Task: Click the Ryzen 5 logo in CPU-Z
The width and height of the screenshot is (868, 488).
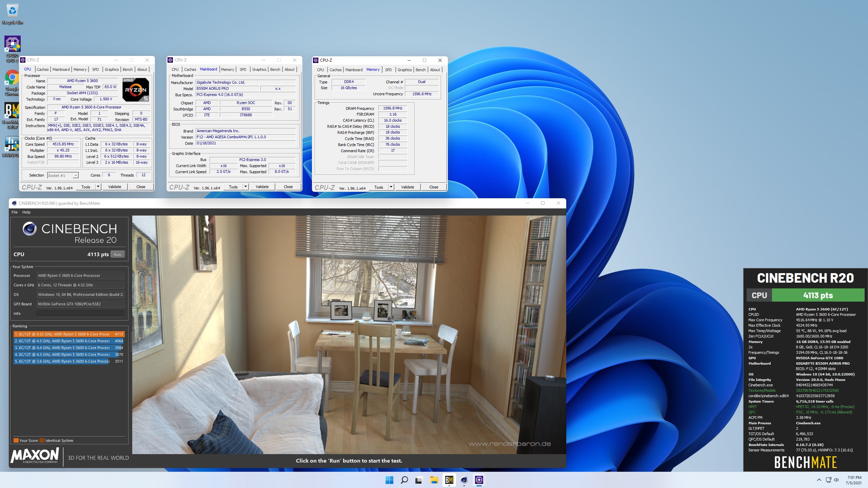Action: [136, 89]
